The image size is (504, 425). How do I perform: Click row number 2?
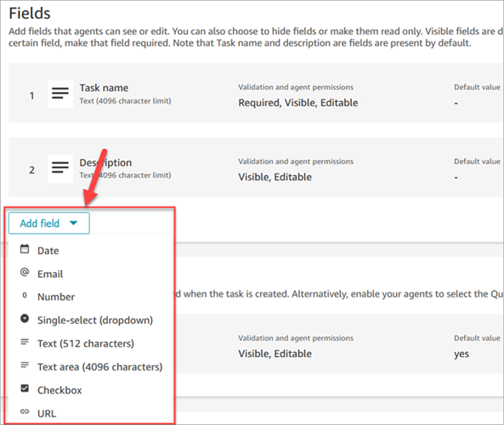(x=31, y=170)
